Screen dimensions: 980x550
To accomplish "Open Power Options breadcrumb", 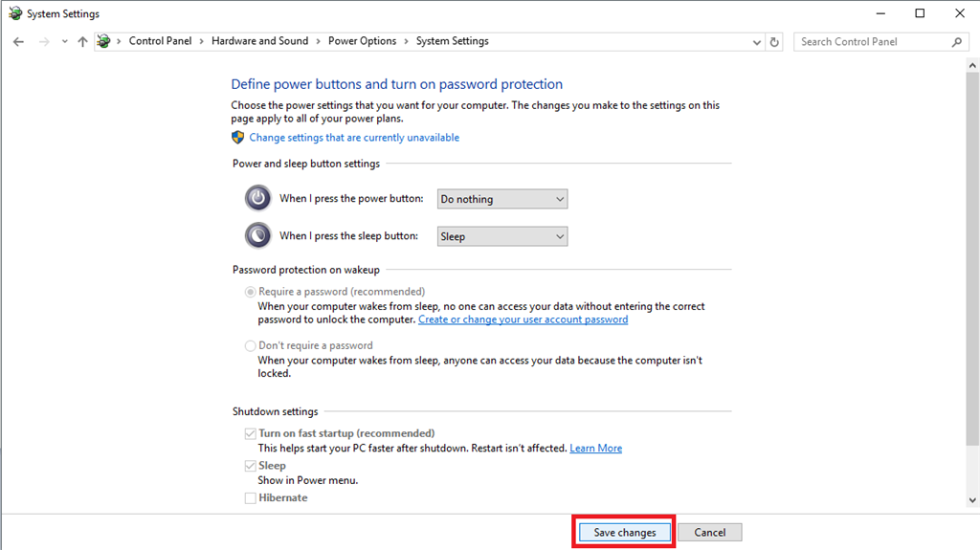I will pyautogui.click(x=363, y=40).
